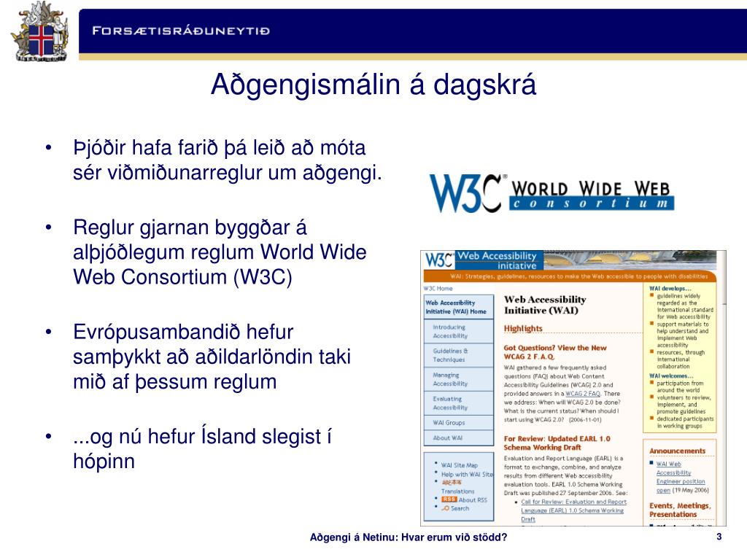Click the Web Accessibility Initiative (WAI) page heading

pos(545,305)
